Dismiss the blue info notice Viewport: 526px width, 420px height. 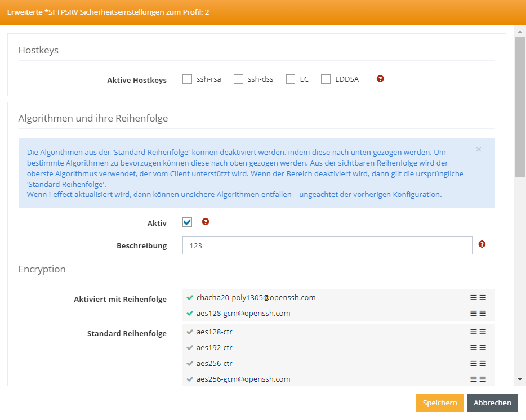479,149
